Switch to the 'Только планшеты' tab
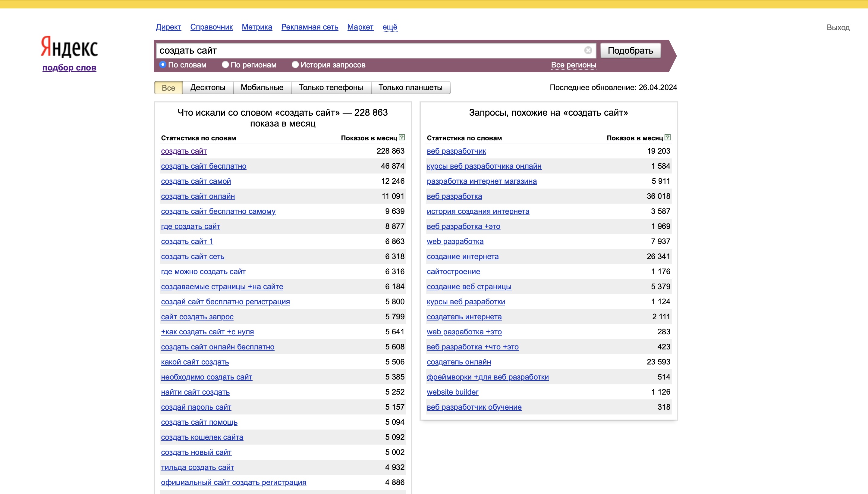 (x=410, y=88)
